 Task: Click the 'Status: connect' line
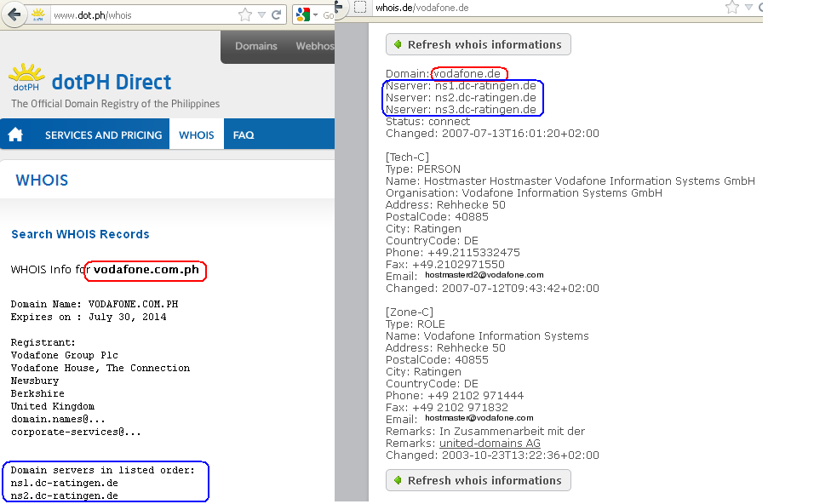[427, 122]
